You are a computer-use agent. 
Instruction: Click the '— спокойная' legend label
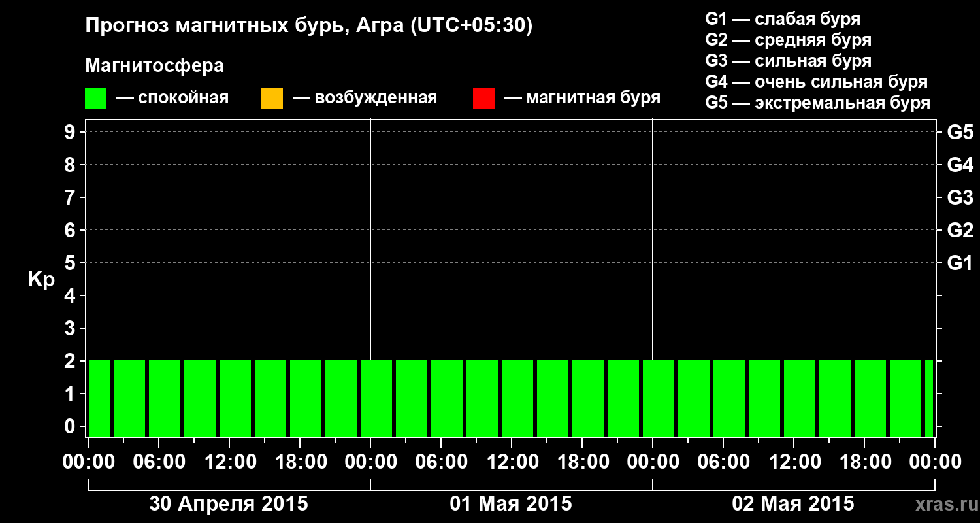click(172, 98)
